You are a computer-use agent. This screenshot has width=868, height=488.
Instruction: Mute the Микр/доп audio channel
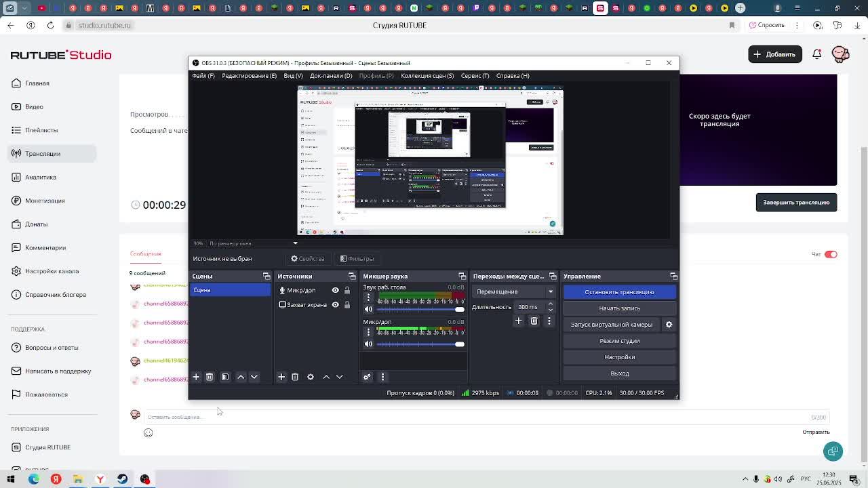click(368, 344)
